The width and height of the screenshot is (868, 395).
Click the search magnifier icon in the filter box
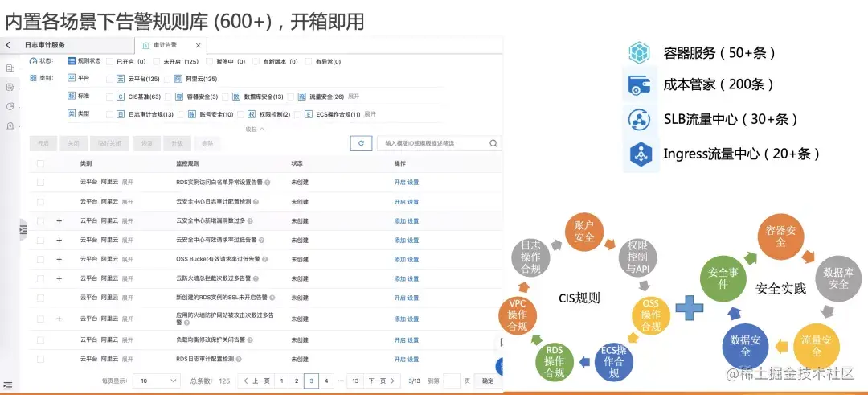pyautogui.click(x=493, y=143)
